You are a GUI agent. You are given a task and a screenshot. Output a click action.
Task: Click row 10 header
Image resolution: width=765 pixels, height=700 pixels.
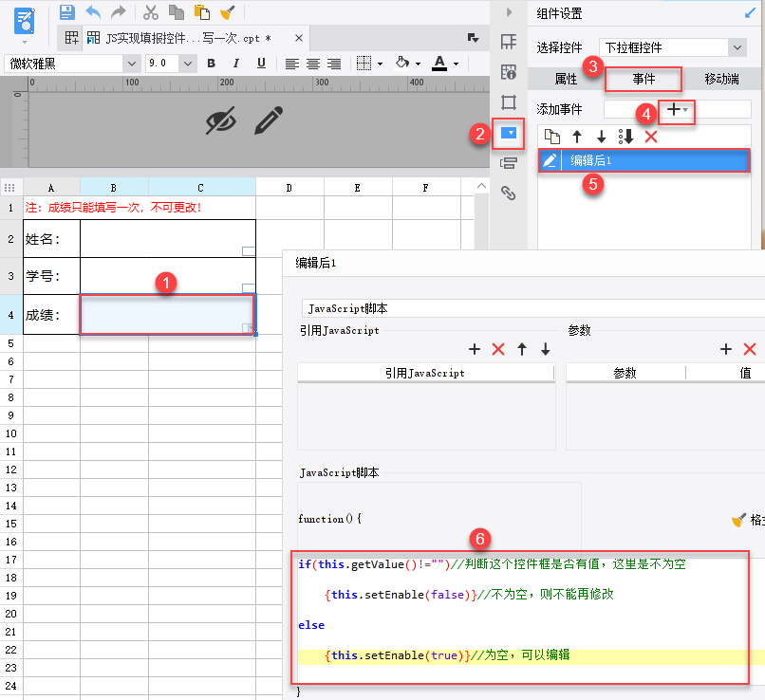click(x=11, y=433)
